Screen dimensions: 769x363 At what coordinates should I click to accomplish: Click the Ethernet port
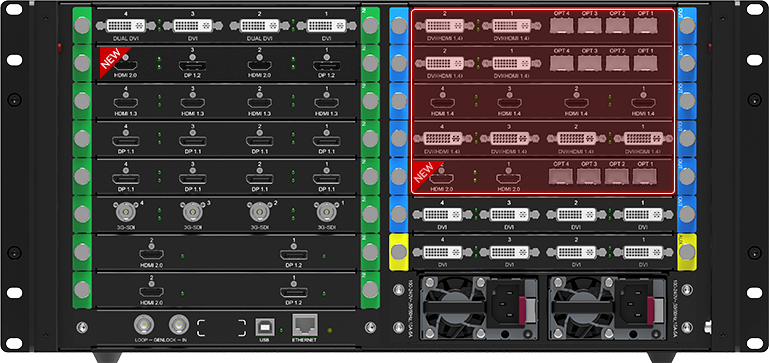305,325
